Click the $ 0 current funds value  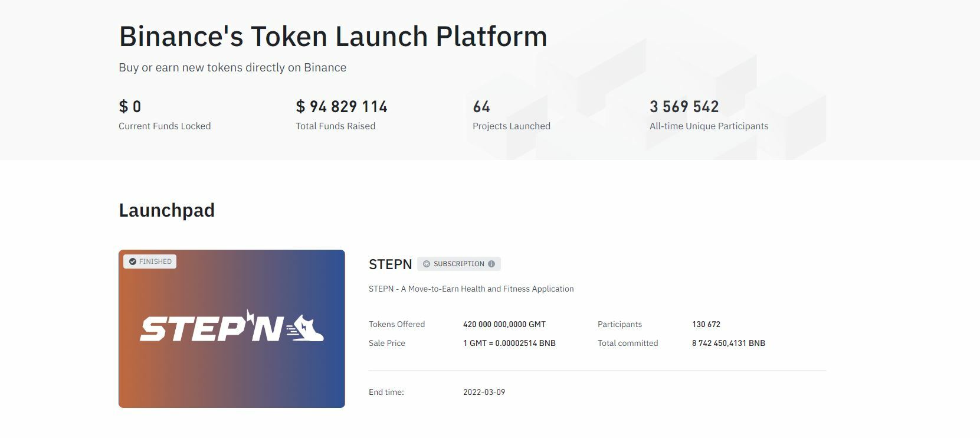(130, 107)
